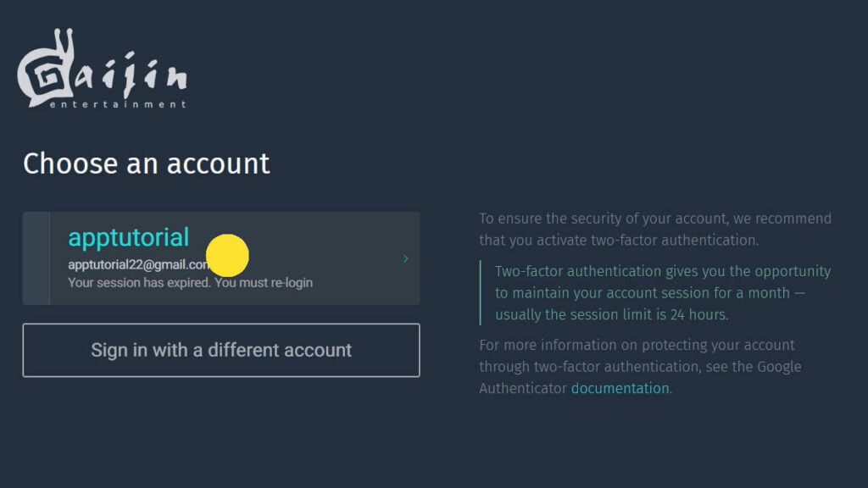This screenshot has height=488, width=868.
Task: Click the green vertical bar beside the note
Action: [x=481, y=292]
